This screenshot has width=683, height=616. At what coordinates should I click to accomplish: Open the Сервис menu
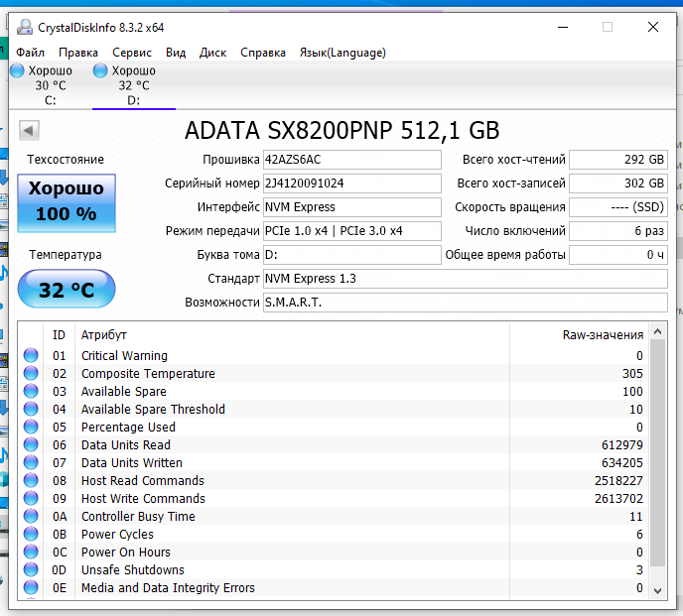132,53
